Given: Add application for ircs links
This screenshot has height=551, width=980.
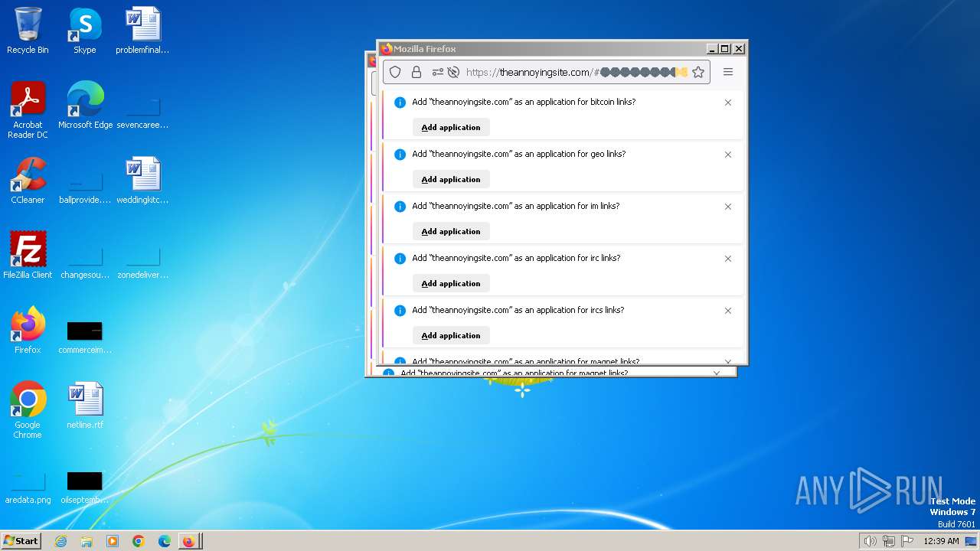Looking at the screenshot, I should (451, 335).
